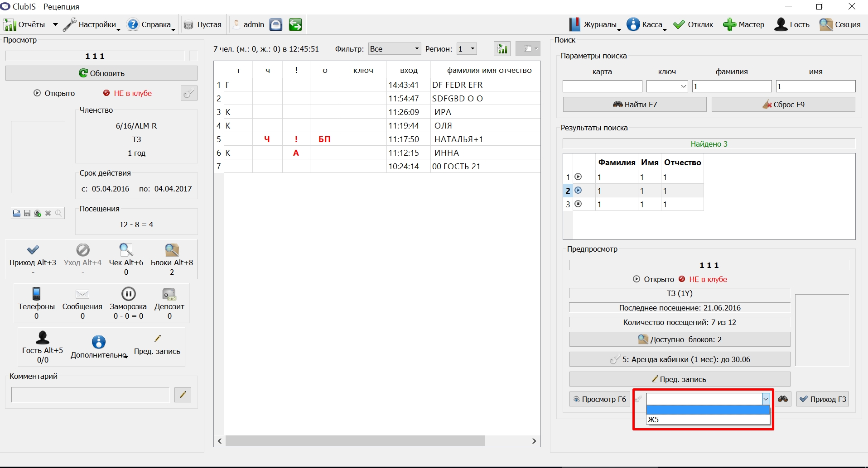Open the Телефоны phones button
Viewport: 868px width, 468px height.
coord(37,303)
